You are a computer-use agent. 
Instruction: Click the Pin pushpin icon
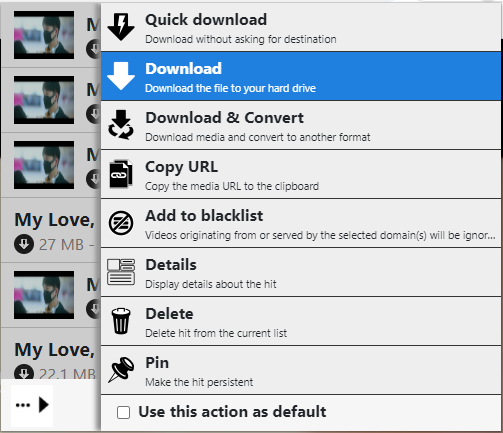click(121, 370)
